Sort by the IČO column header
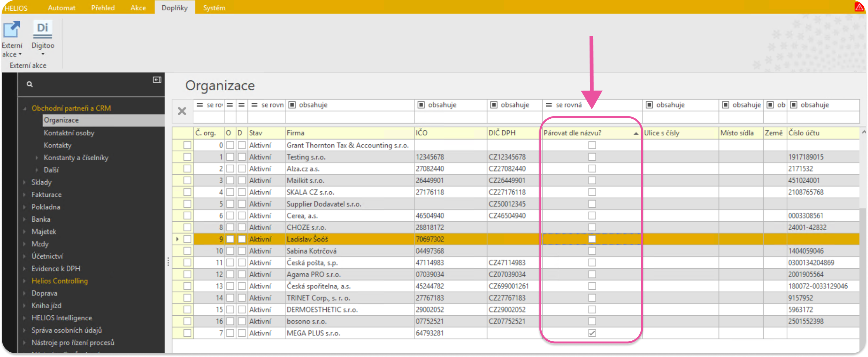 (x=450, y=133)
